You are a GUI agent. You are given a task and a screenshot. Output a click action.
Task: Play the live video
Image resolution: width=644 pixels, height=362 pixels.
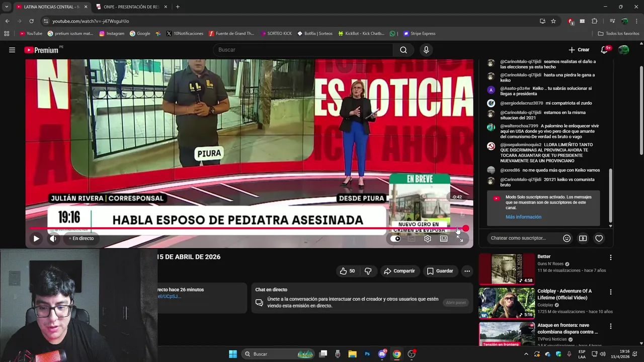[36, 239]
